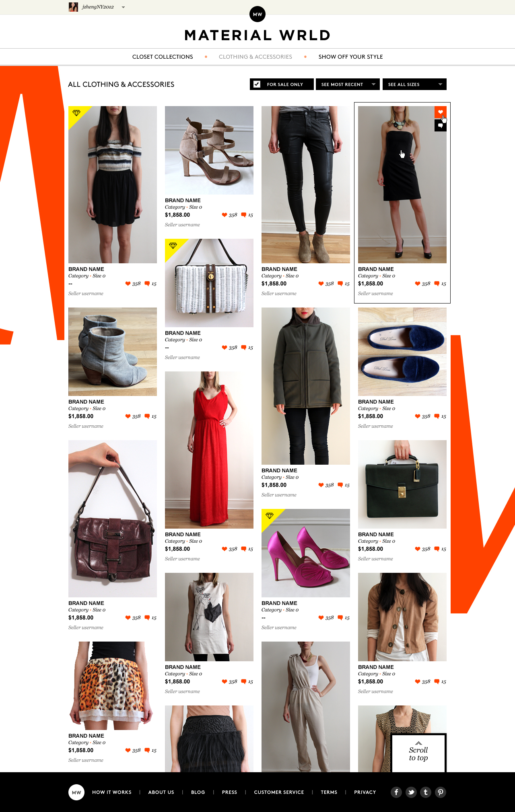Open the Tumblr social icon

click(x=426, y=792)
